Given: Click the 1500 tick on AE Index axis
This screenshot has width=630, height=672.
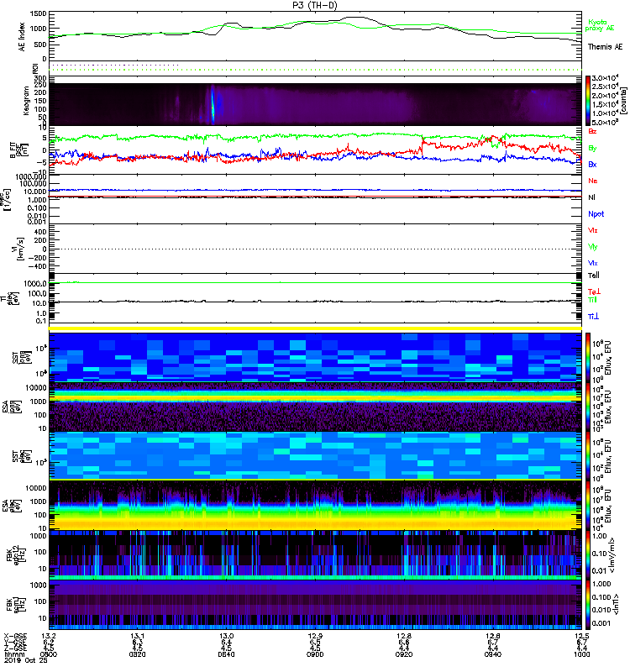Looking at the screenshot, I should point(39,13).
